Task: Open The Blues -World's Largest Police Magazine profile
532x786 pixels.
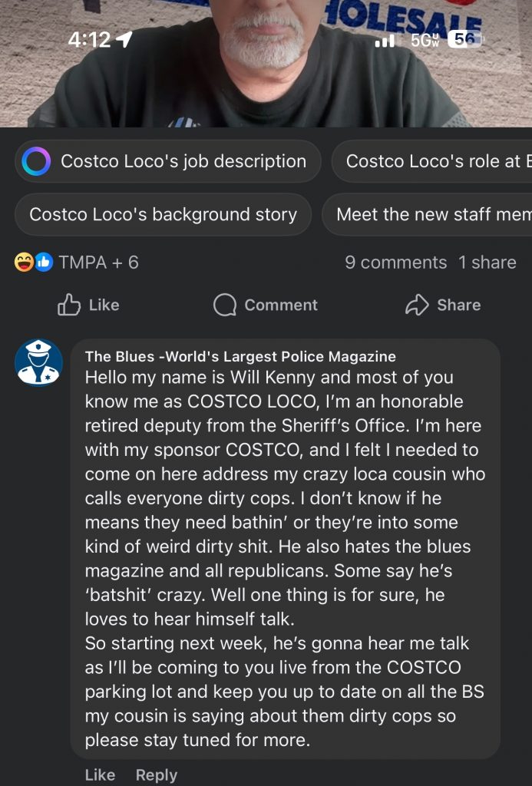Action: pos(240,356)
